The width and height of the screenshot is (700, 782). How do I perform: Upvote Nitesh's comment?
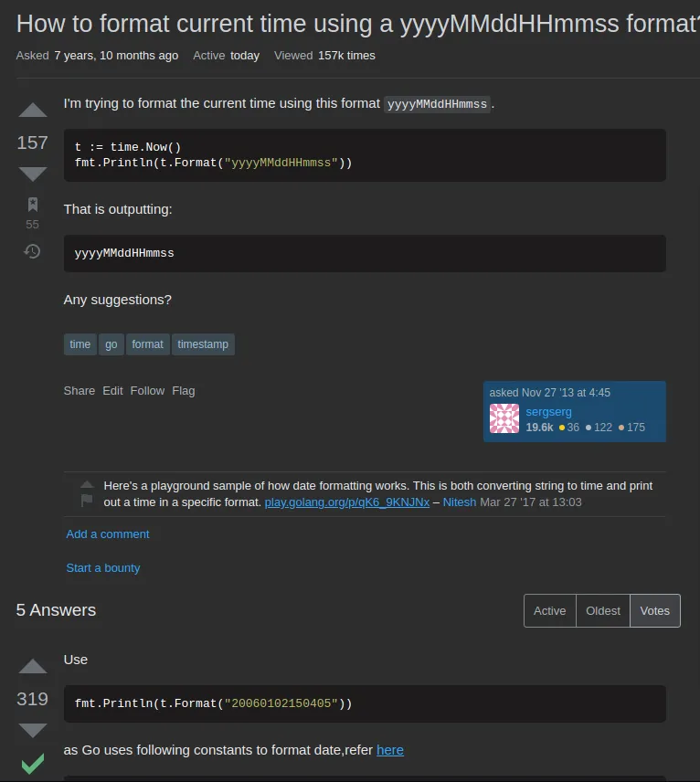pos(87,484)
